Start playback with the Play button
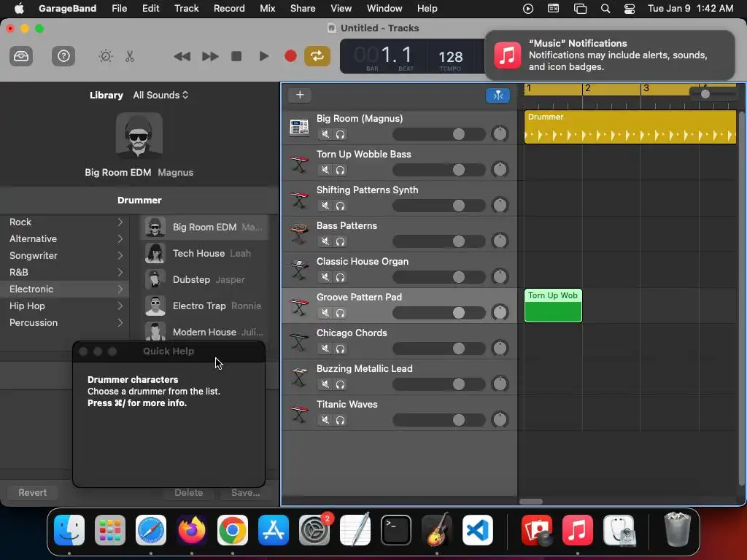 [x=263, y=56]
